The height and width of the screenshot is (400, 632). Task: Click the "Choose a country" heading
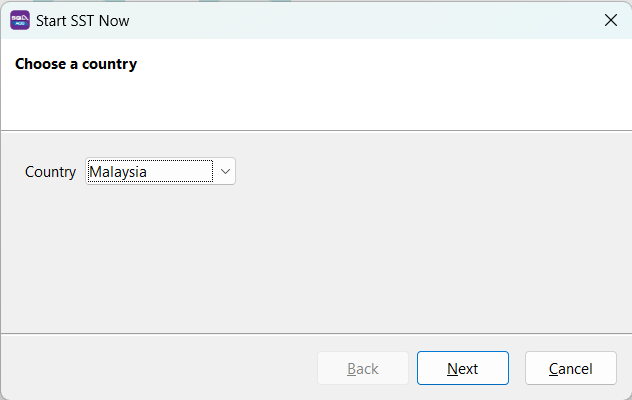(x=76, y=64)
